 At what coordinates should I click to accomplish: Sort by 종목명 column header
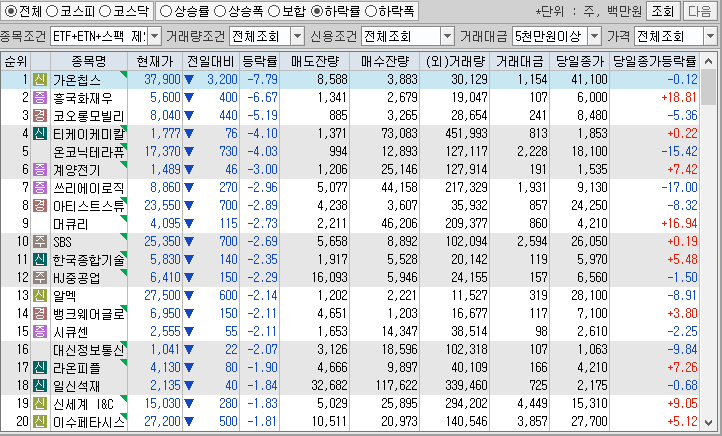pyautogui.click(x=89, y=61)
